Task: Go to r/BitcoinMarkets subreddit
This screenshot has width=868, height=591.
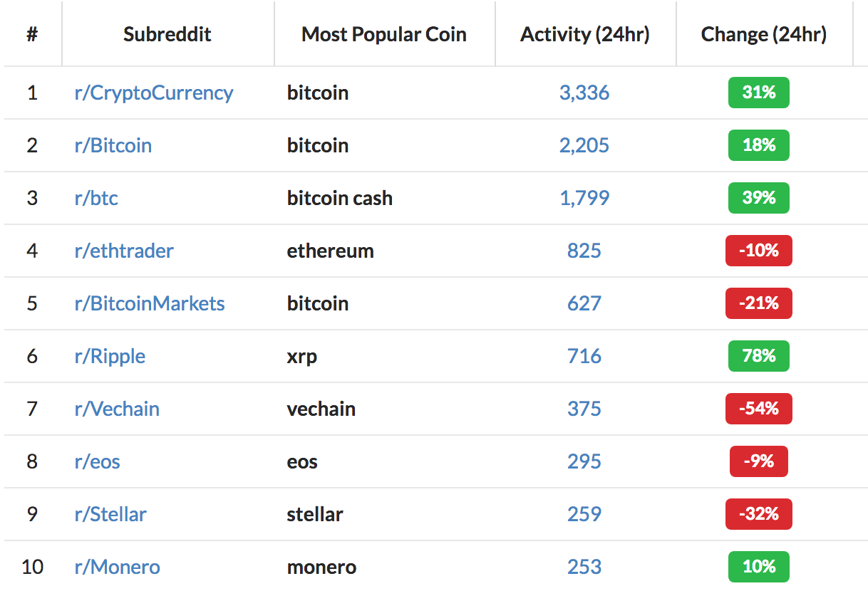Action: pyautogui.click(x=150, y=303)
